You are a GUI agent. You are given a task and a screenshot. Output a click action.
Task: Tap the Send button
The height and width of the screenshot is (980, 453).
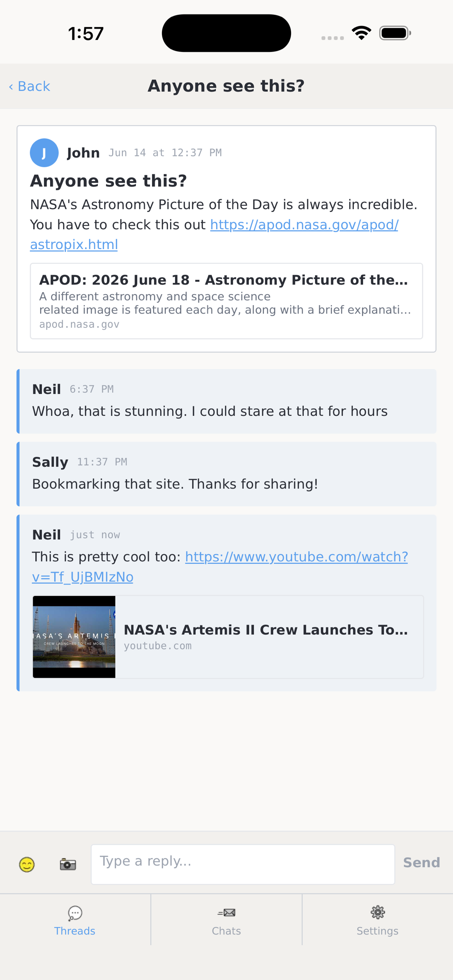[x=422, y=863]
